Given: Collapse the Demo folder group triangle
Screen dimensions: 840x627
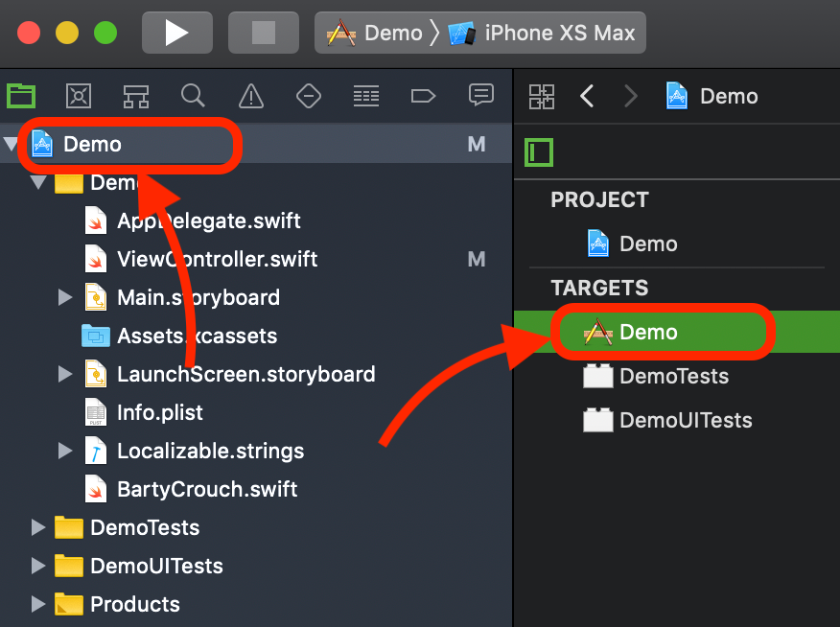Looking at the screenshot, I should coord(38,182).
